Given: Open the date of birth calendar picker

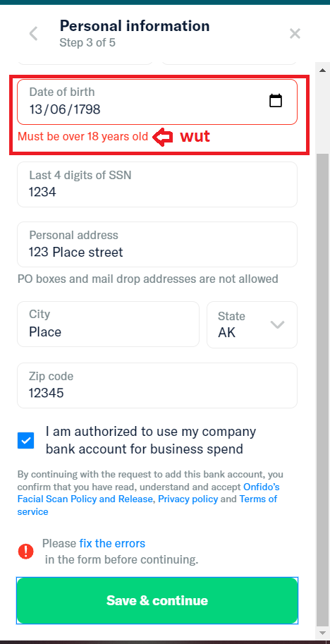Looking at the screenshot, I should click(x=276, y=101).
